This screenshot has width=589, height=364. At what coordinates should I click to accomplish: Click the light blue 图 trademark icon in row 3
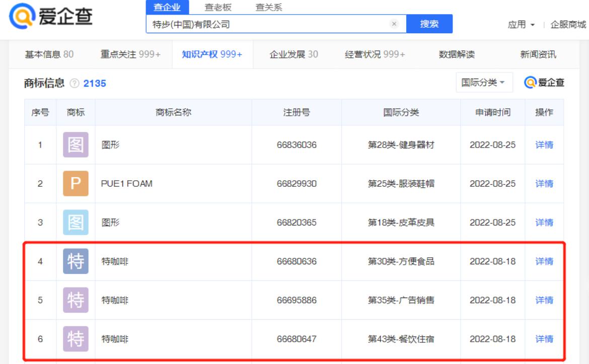coord(76,223)
